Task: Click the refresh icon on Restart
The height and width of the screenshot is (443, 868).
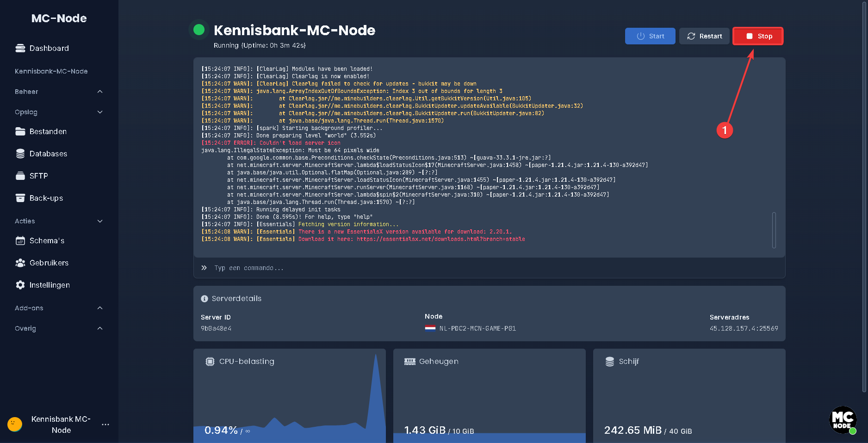Action: coord(691,36)
